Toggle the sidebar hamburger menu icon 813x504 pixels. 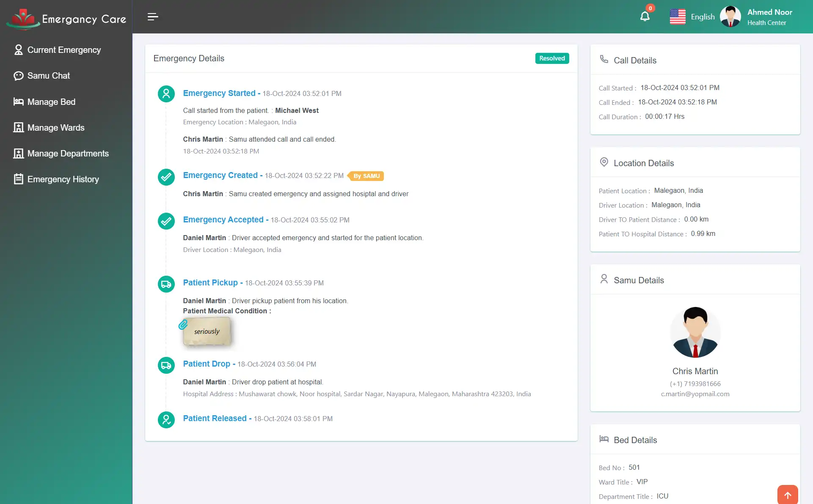(x=153, y=16)
